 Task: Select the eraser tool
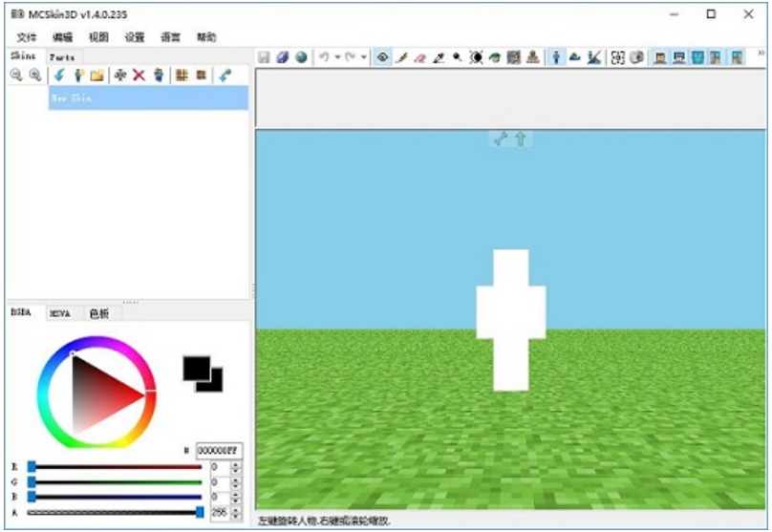coord(420,57)
